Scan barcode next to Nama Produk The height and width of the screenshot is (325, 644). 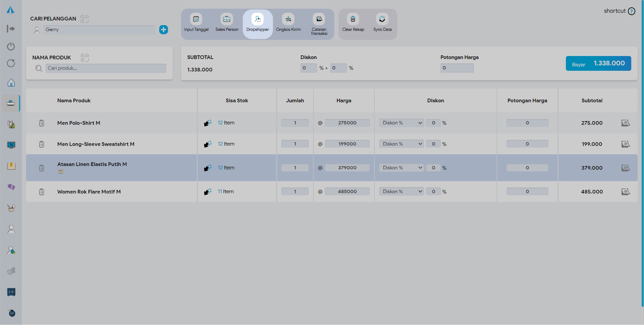pos(84,58)
